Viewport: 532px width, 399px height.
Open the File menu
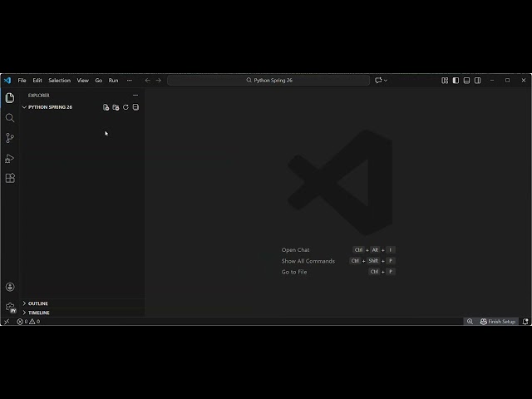tap(22, 81)
